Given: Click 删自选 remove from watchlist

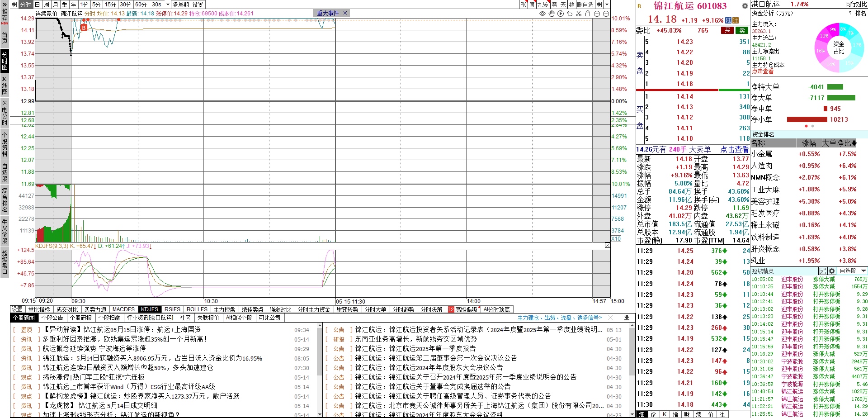Looking at the screenshot, I should 585,5.
